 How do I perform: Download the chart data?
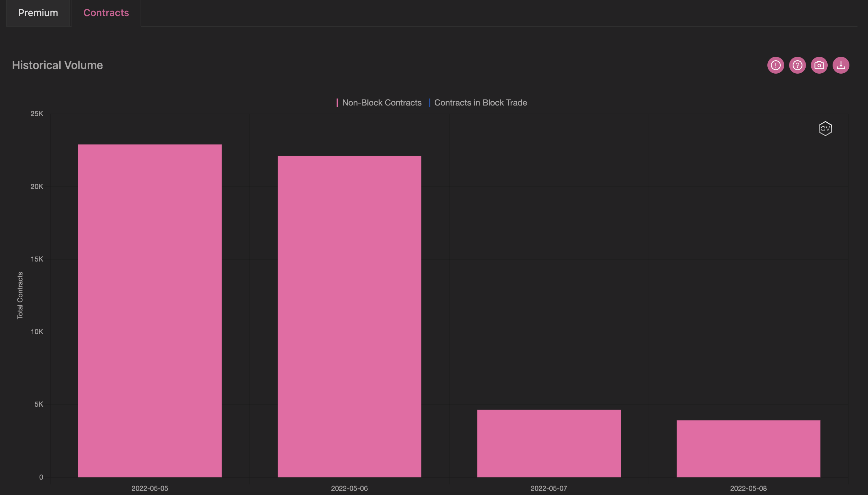click(x=841, y=65)
